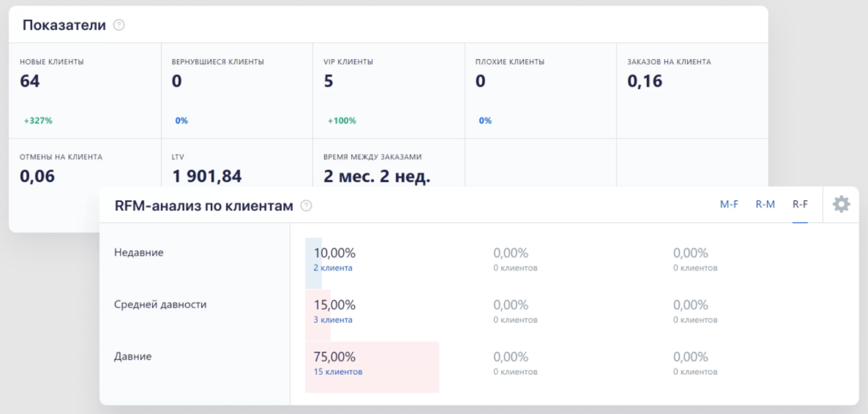Click the Заказов на клиента value 0,16

pos(645,81)
